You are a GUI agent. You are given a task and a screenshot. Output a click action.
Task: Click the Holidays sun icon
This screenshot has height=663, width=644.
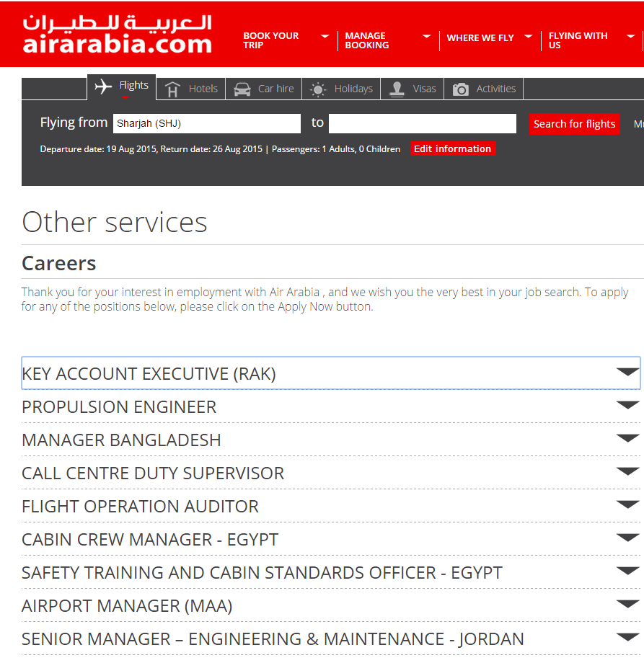(317, 89)
